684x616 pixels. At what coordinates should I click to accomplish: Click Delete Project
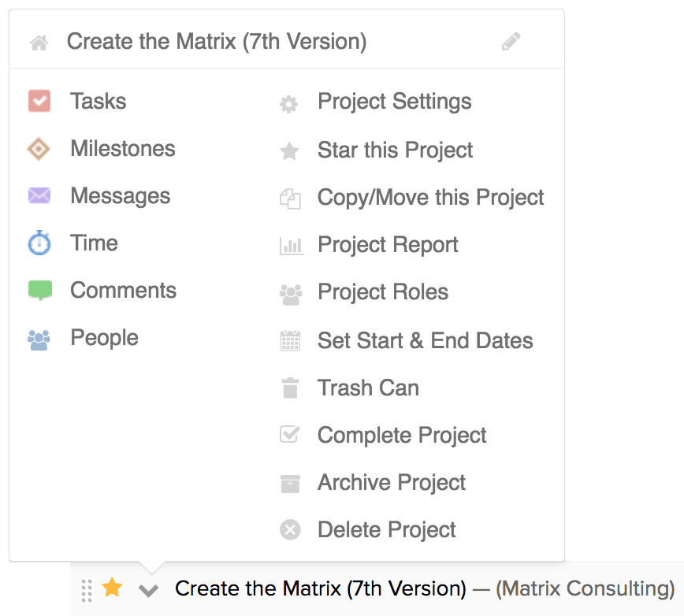tap(386, 530)
